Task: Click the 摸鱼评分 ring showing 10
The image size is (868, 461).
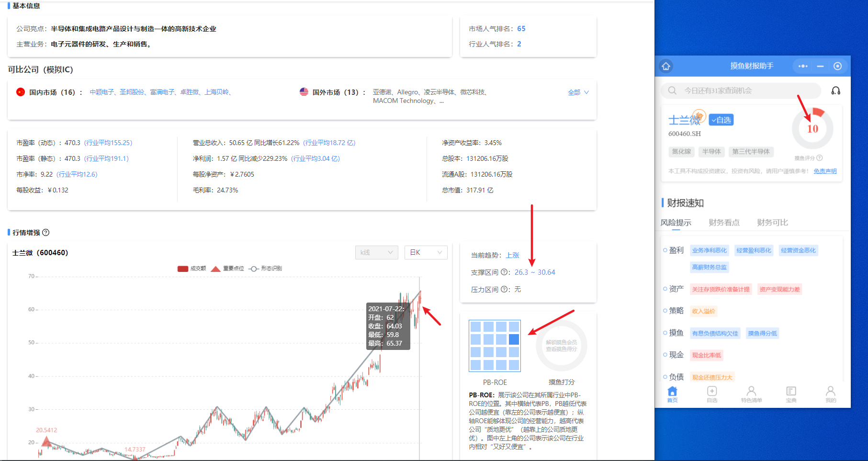Action: point(812,128)
